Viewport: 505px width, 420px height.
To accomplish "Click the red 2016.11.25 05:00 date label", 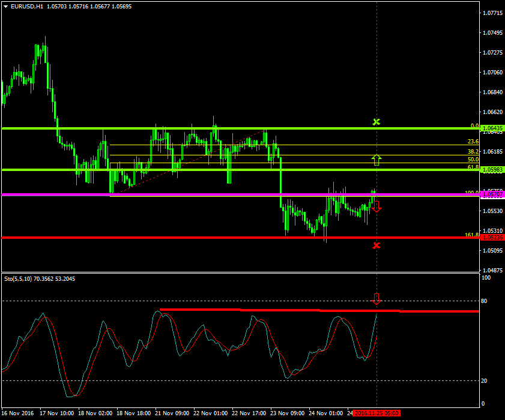I will coord(376,413).
